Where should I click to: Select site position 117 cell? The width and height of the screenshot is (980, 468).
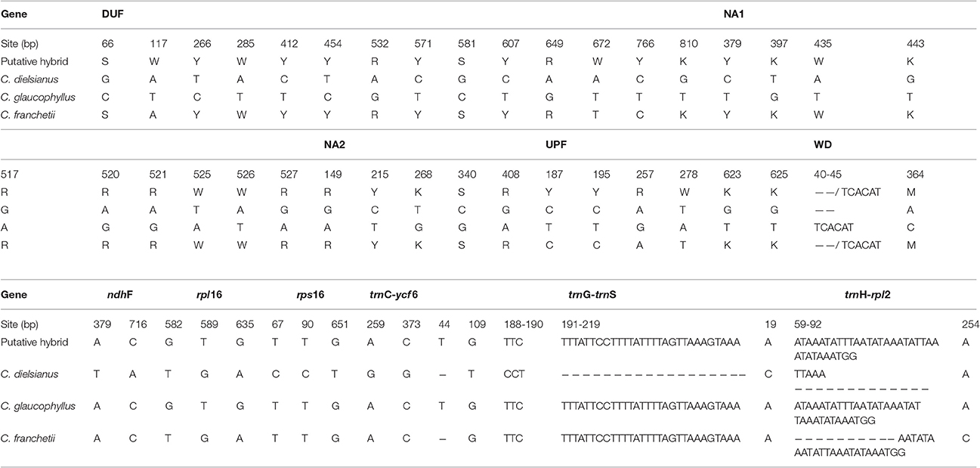(159, 44)
